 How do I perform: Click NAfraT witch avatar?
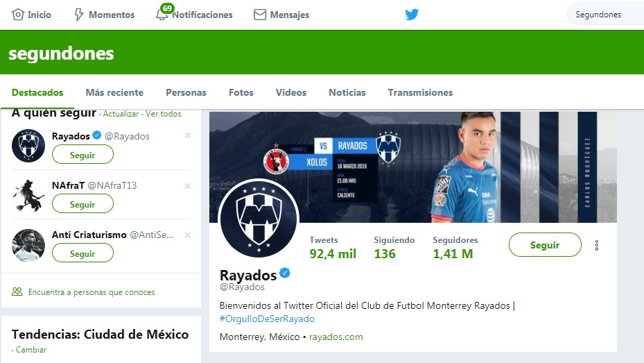pos(28,195)
